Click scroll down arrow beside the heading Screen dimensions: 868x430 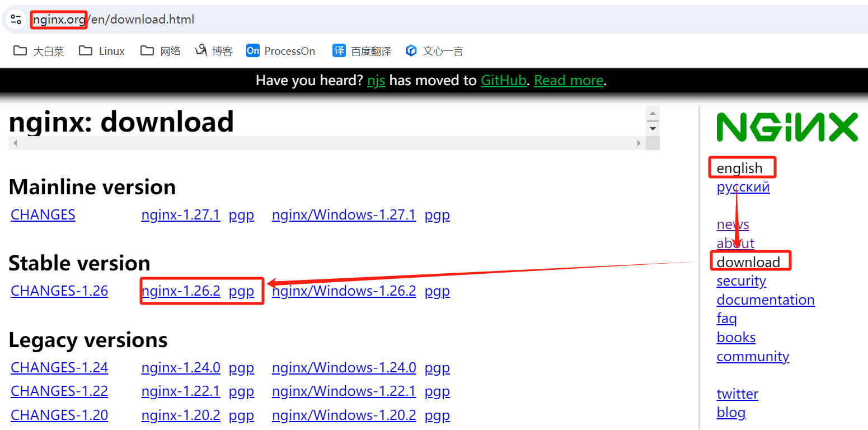click(x=653, y=129)
